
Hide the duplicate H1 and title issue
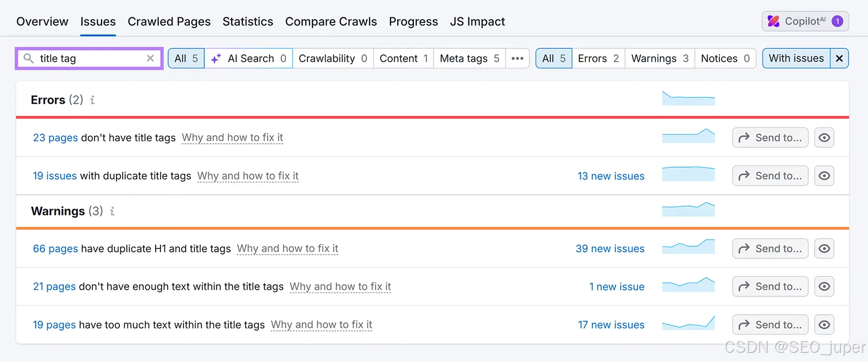pyautogui.click(x=824, y=249)
